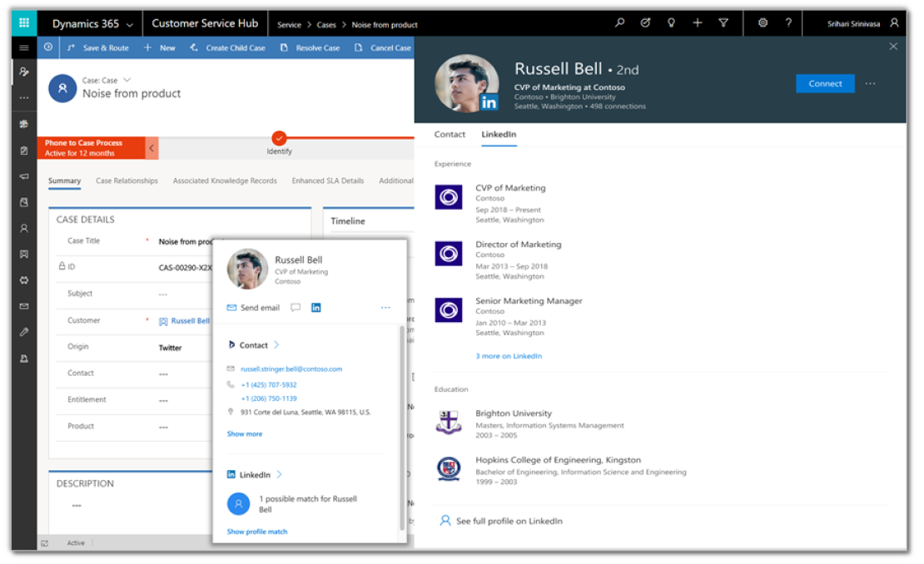
Task: Click Save & Route command
Action: 98,47
